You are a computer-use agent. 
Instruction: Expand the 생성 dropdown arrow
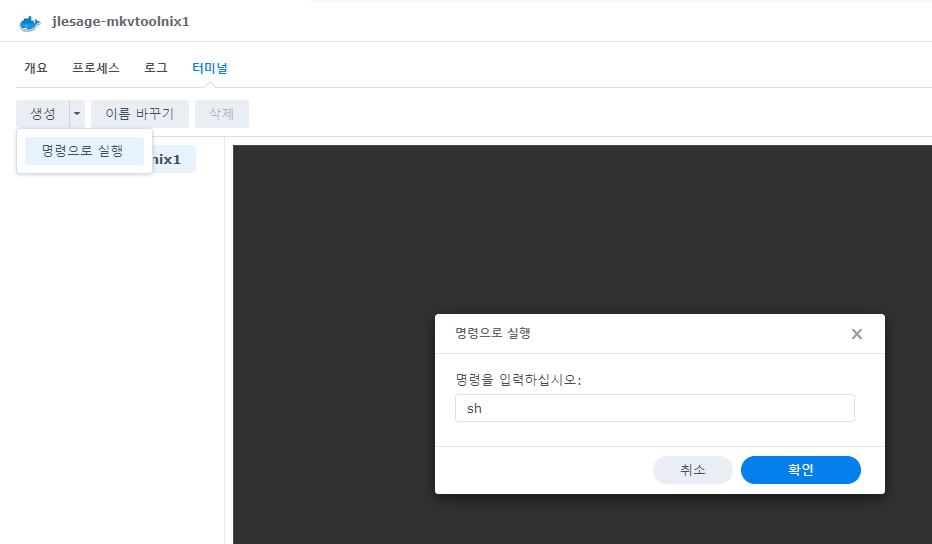tap(77, 114)
